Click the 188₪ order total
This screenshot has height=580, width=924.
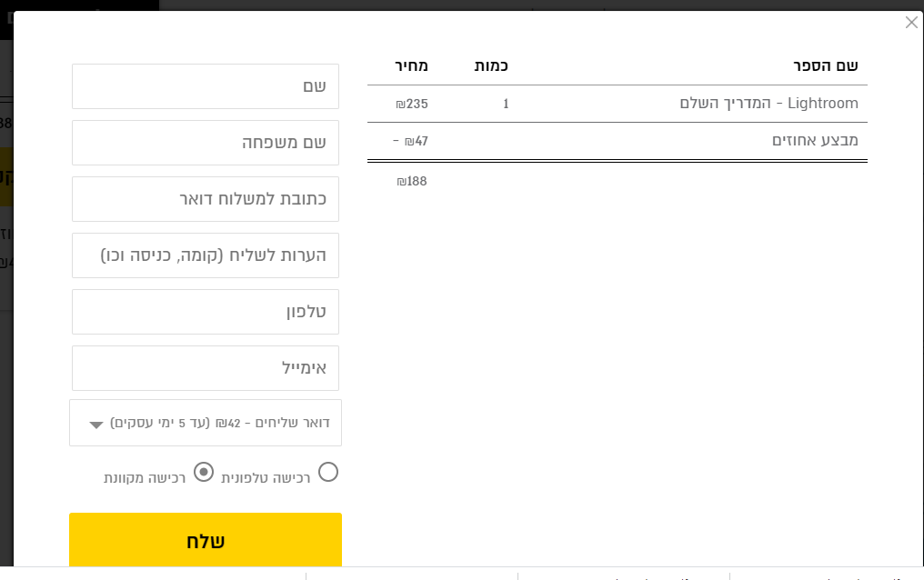pos(411,181)
